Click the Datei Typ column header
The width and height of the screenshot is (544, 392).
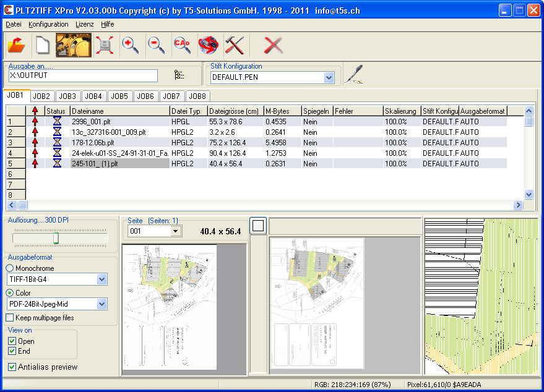pos(189,111)
